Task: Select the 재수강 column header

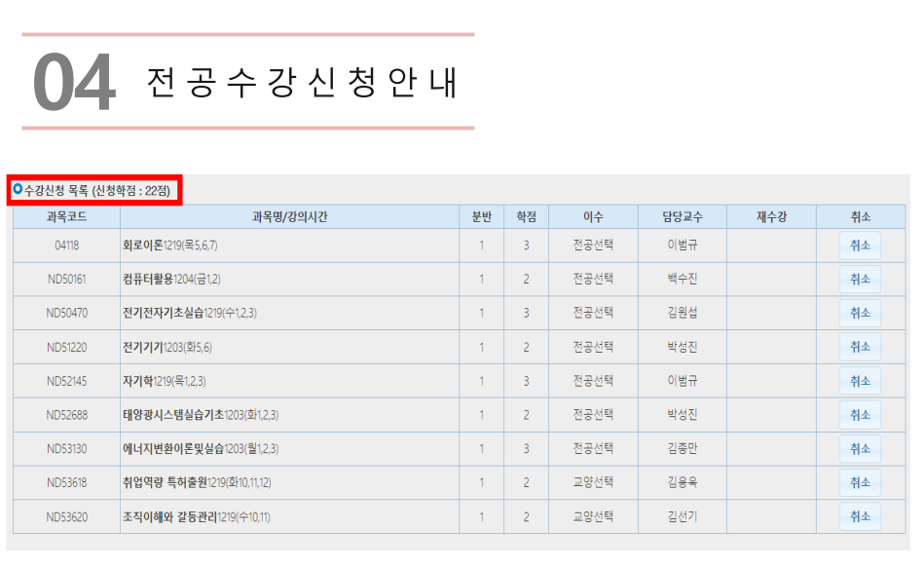Action: coord(770,217)
